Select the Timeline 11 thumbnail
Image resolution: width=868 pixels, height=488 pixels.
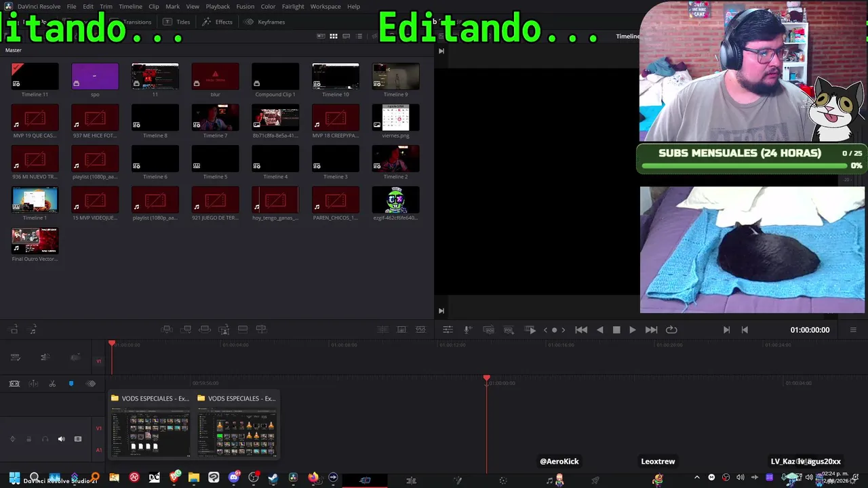pos(35,77)
